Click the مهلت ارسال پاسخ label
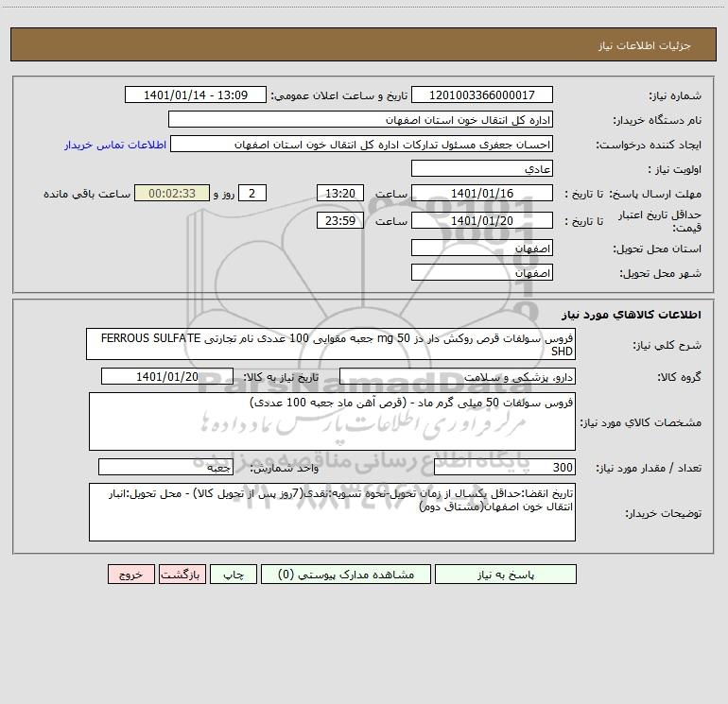The image size is (728, 704). coord(655,194)
